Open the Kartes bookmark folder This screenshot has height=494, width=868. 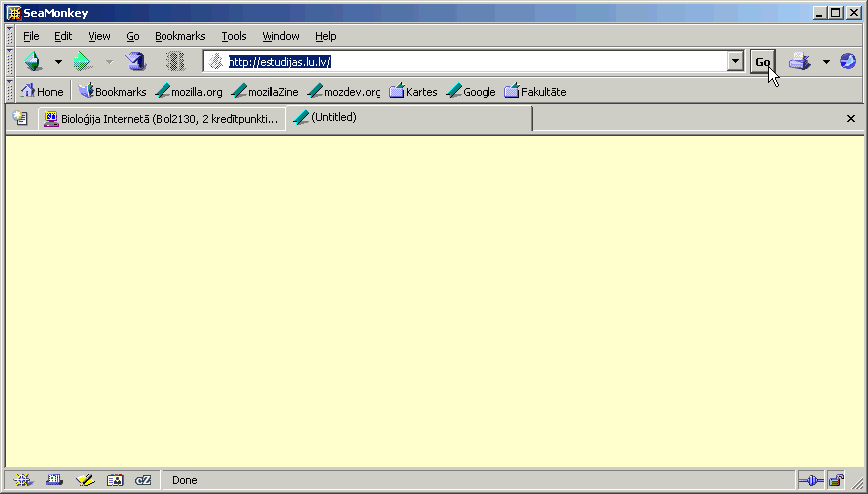[x=413, y=91]
